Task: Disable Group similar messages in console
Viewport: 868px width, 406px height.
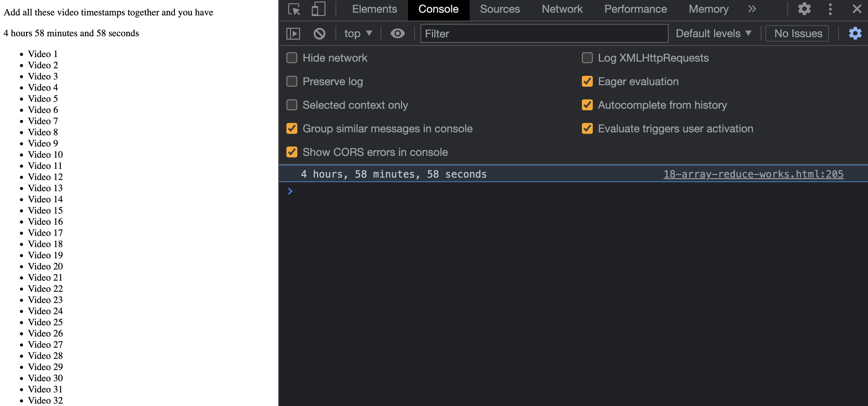Action: [292, 129]
